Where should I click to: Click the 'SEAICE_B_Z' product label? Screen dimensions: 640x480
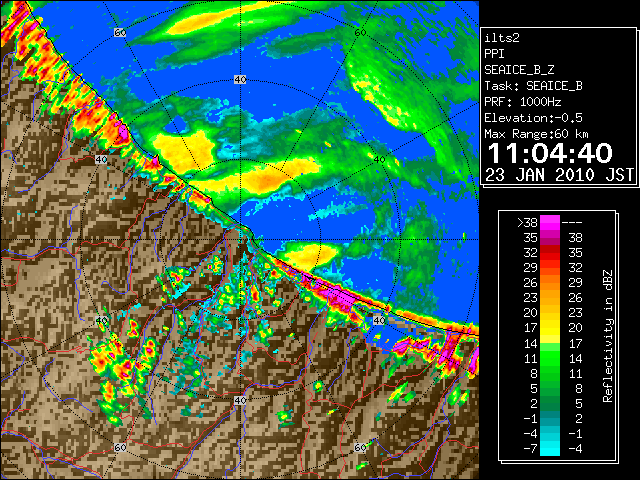519,70
